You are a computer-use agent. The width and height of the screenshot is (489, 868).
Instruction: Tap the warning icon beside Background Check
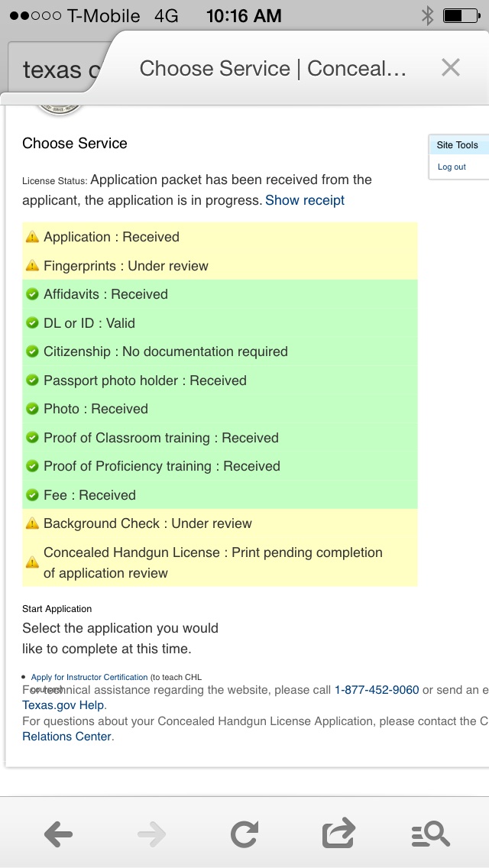click(32, 523)
